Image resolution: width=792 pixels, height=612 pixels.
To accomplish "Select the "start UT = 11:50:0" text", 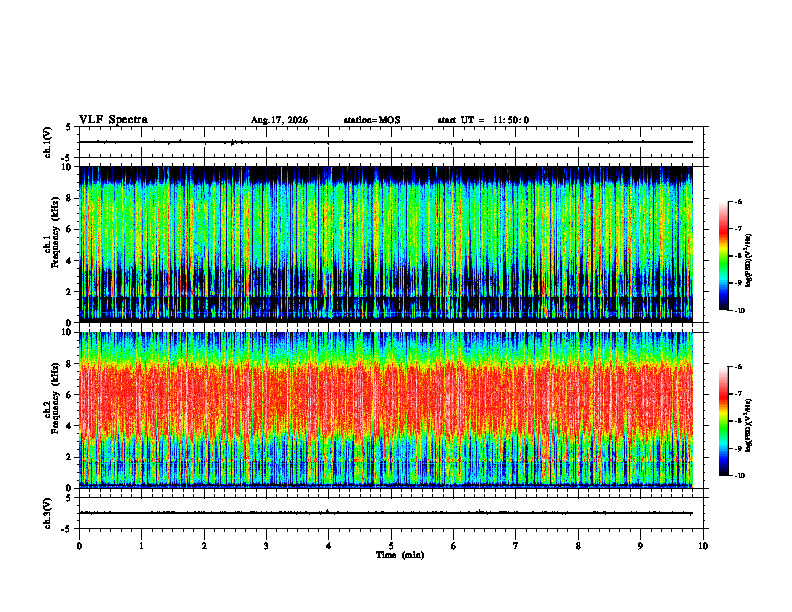I will [x=483, y=120].
